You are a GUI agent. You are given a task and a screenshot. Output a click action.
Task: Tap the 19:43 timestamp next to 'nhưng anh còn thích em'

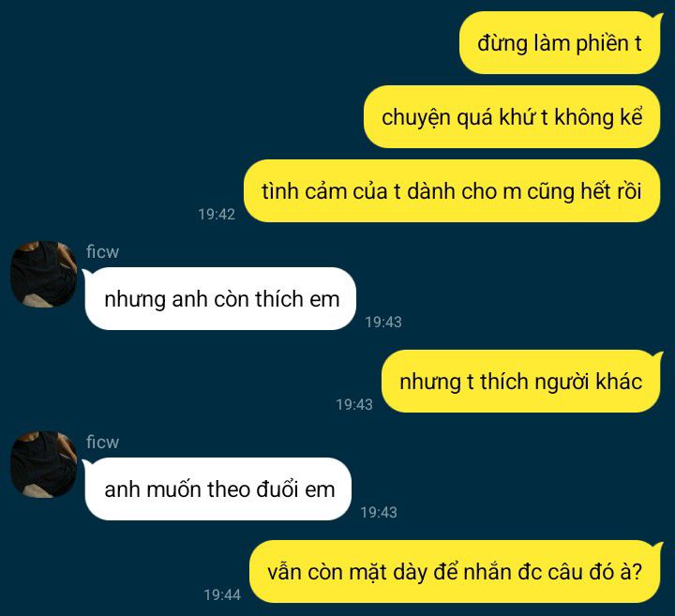(383, 322)
